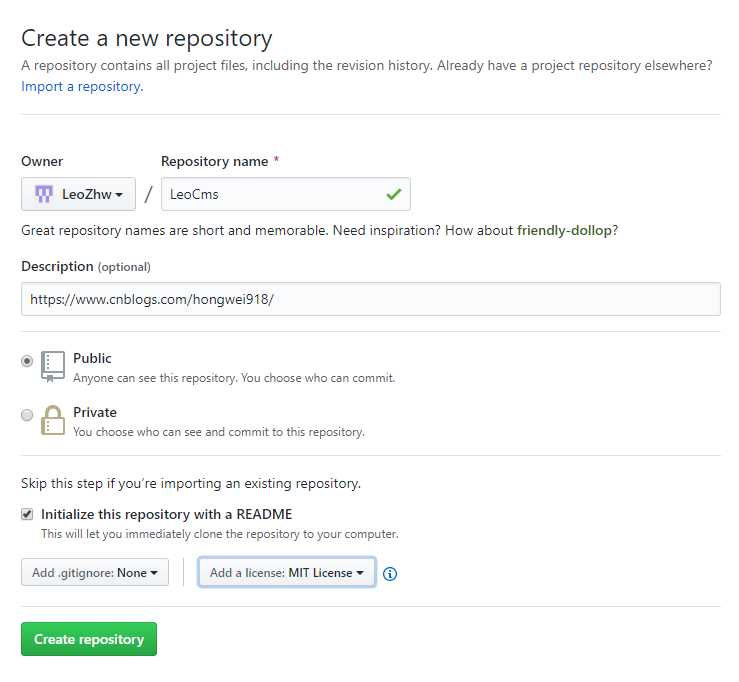This screenshot has width=739, height=682.
Task: Click the Private option label
Action: click(x=95, y=412)
